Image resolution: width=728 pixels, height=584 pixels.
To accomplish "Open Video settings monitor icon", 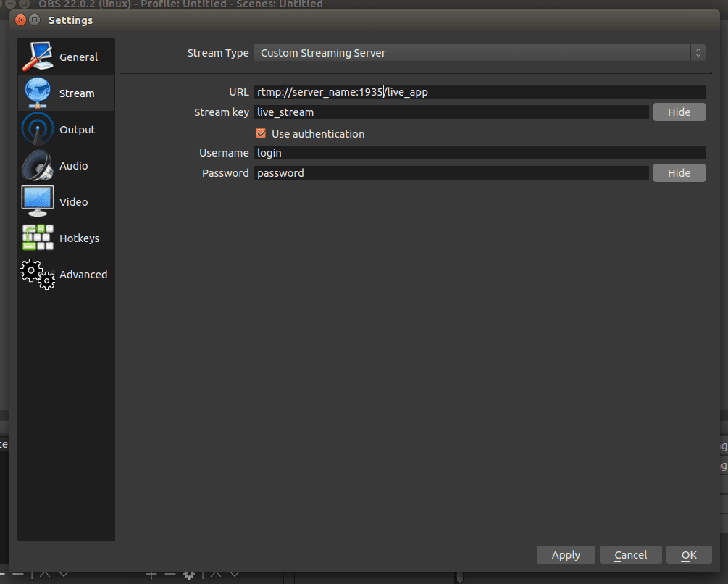I will click(x=38, y=201).
